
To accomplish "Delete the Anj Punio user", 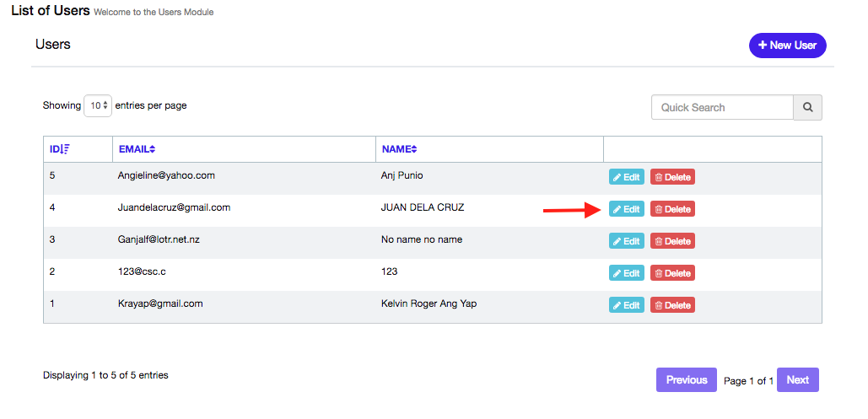I will point(672,177).
